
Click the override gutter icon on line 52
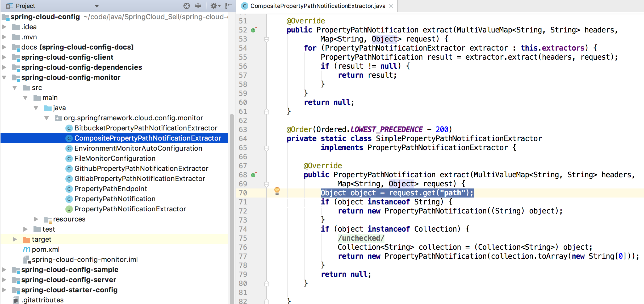[254, 30]
